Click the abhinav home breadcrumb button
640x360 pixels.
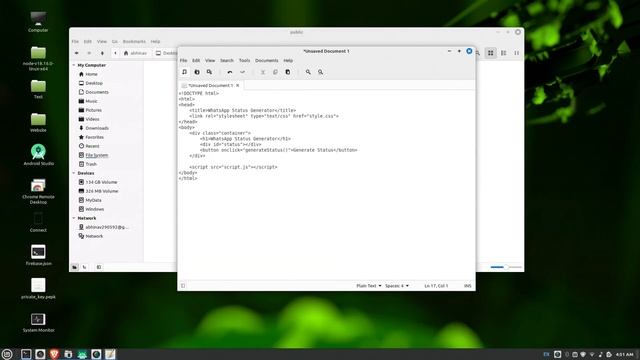click(x=135, y=53)
